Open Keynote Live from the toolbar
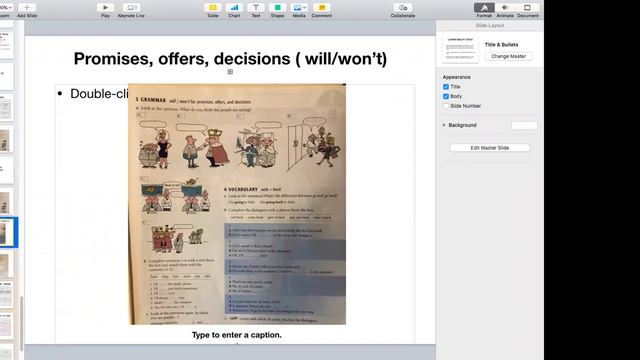The image size is (640, 360). click(131, 8)
